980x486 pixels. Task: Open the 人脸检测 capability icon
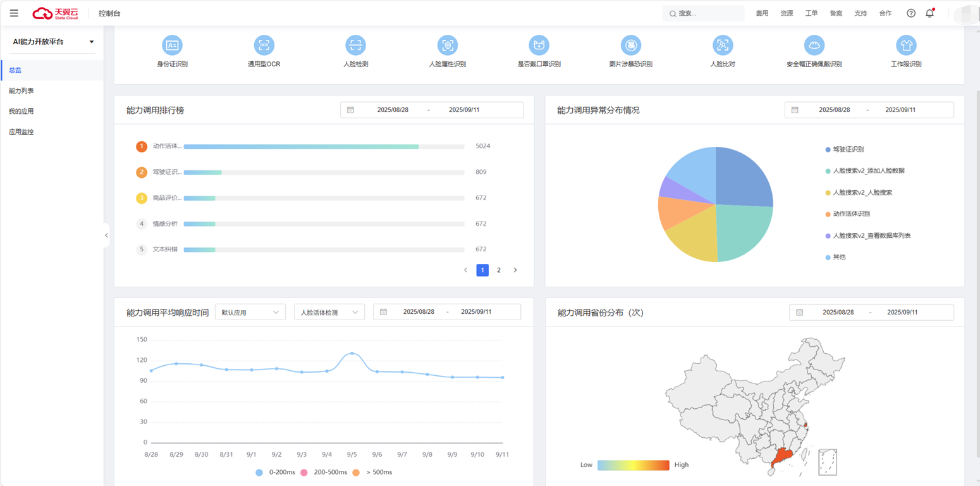tap(356, 45)
